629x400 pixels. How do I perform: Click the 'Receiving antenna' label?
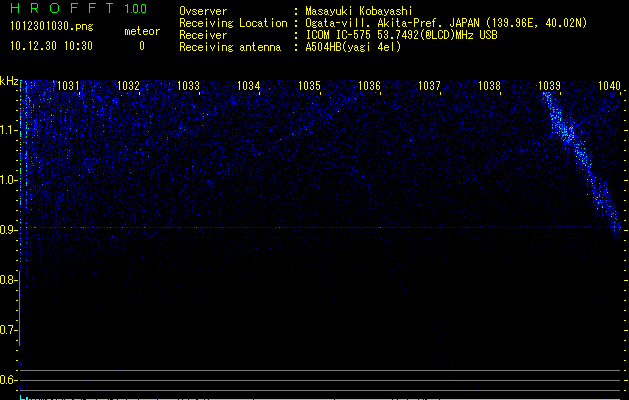point(230,47)
